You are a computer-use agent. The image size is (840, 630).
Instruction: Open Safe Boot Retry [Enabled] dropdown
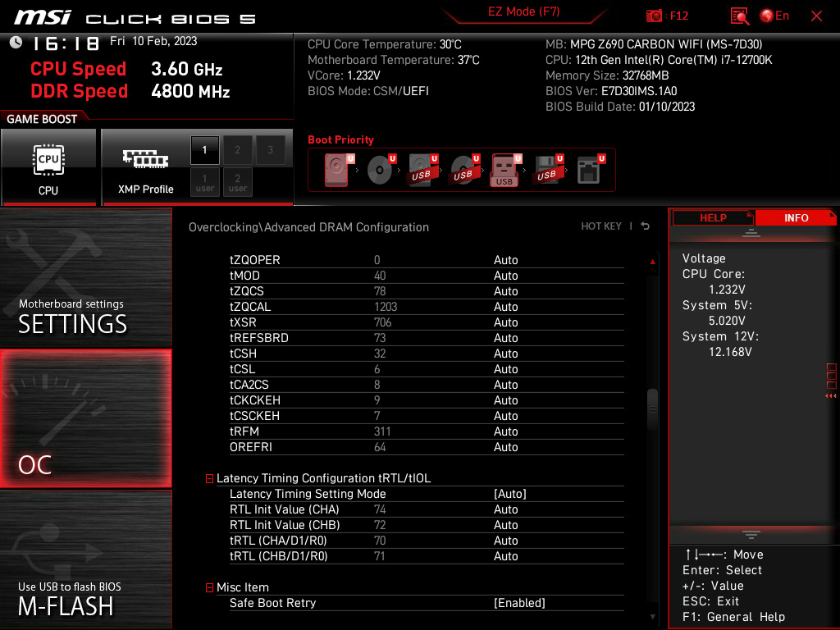519,603
